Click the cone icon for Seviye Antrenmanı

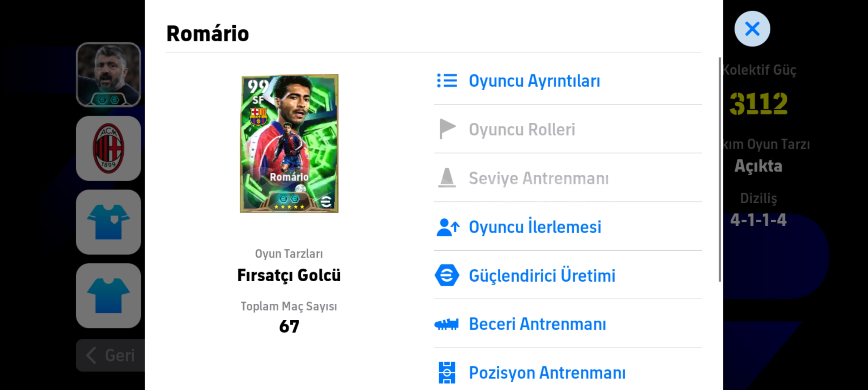point(447,178)
